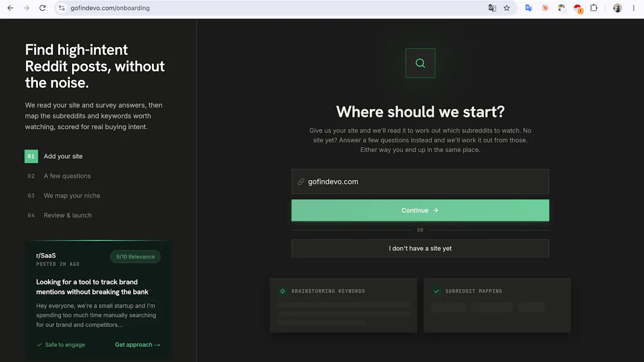Go back with the browser back arrow

(10, 8)
